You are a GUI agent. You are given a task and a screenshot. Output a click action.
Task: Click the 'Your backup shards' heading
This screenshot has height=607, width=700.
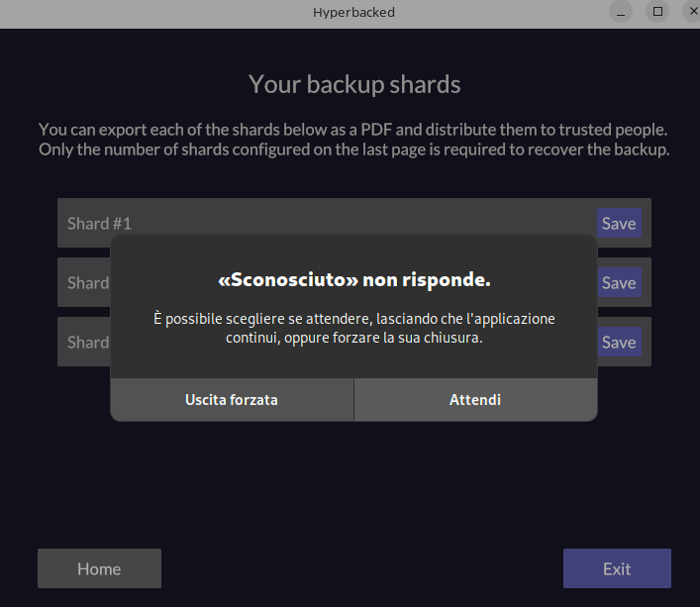[x=354, y=84]
